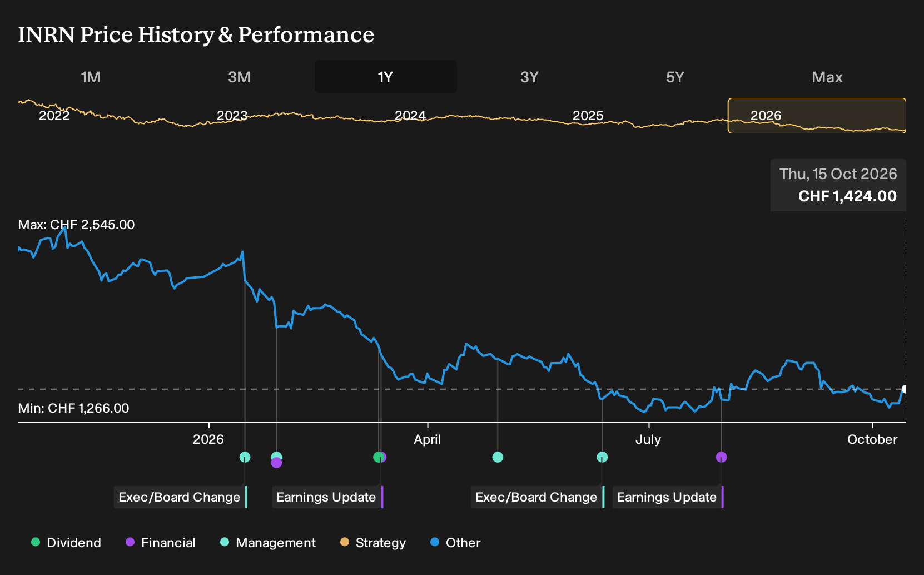This screenshot has width=924, height=575.
Task: Click the INRN Price History & Performance heading
Action: pos(196,34)
